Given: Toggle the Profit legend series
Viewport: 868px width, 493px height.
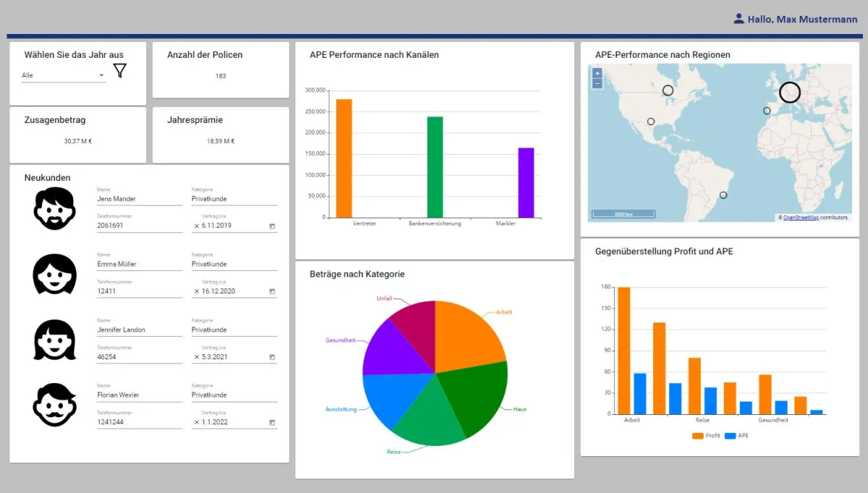Looking at the screenshot, I should pos(706,436).
